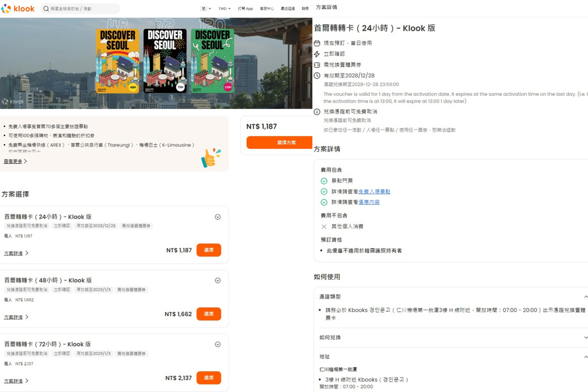Expand the 如何兌換 section

click(x=585, y=337)
